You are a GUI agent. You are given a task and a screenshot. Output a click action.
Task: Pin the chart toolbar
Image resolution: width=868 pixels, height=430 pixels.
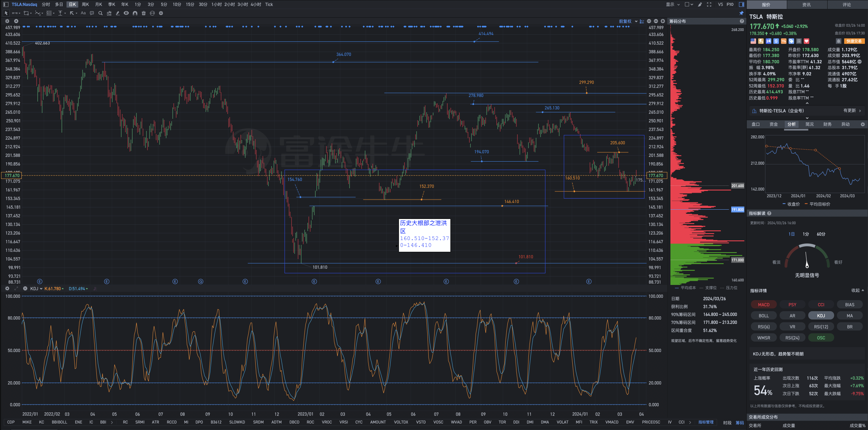[741, 13]
